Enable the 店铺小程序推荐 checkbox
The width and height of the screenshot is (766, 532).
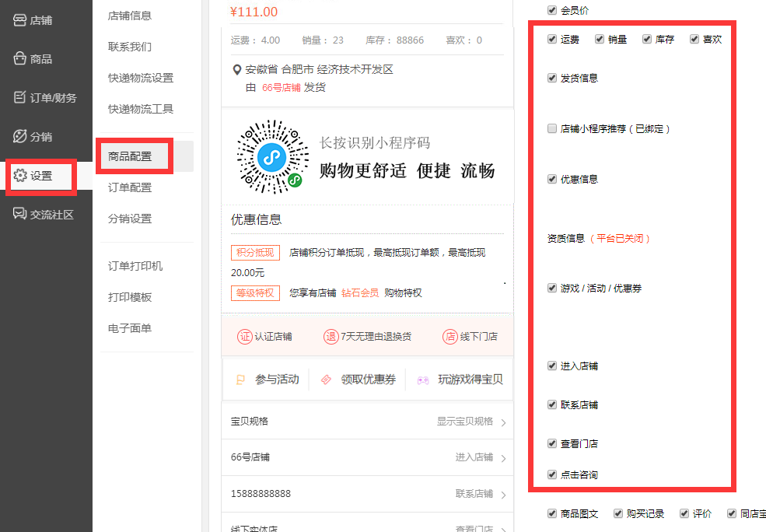point(552,128)
